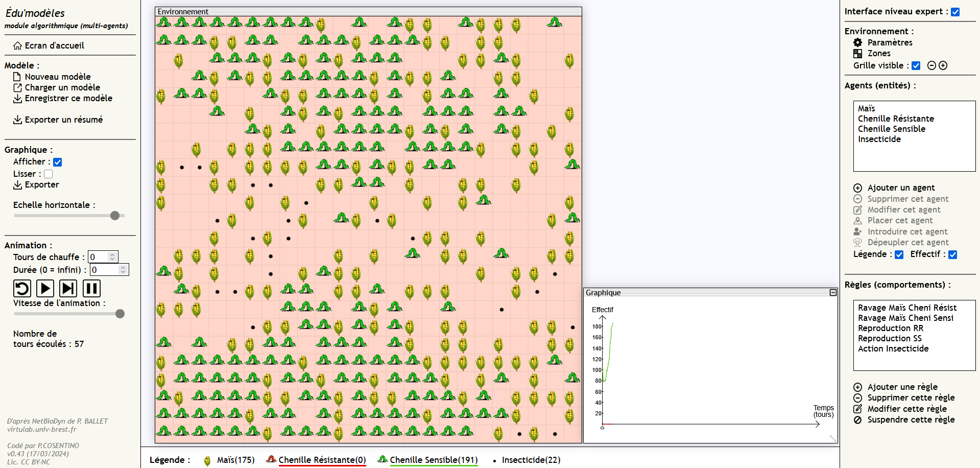Open the Zones grid icon

(858, 53)
